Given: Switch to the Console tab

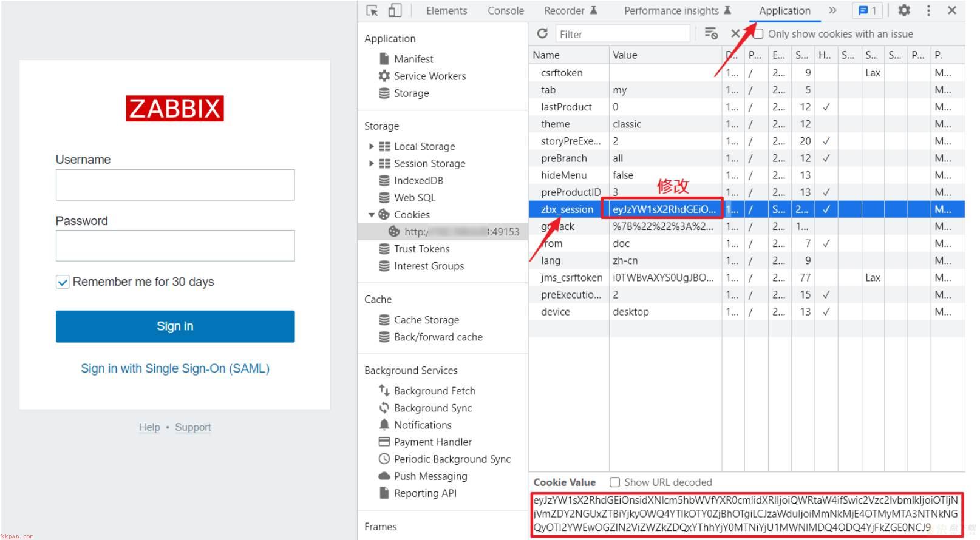Looking at the screenshot, I should click(506, 10).
